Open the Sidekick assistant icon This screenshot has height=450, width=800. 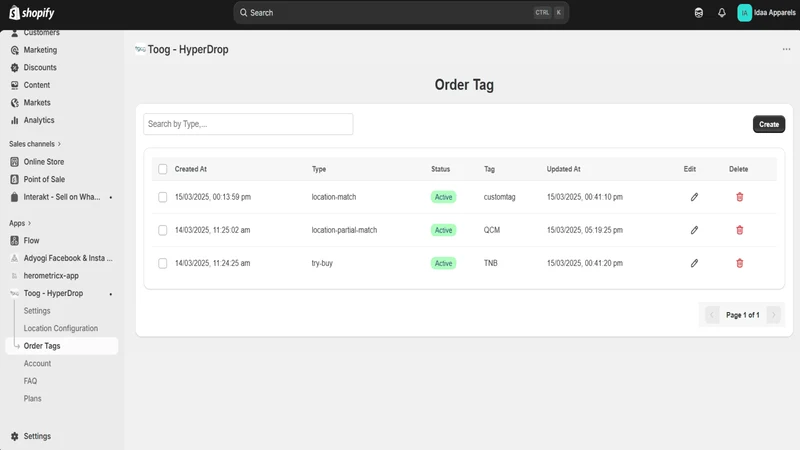click(698, 13)
